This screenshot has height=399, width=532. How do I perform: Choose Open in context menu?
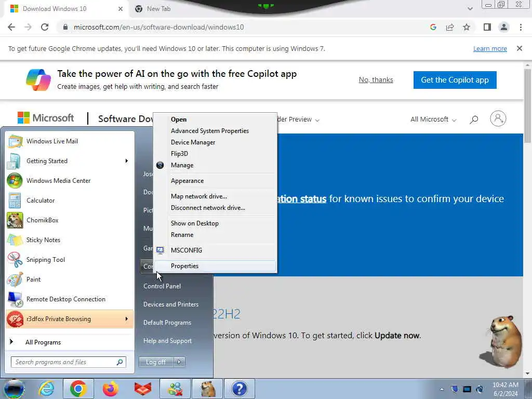coord(215,119)
